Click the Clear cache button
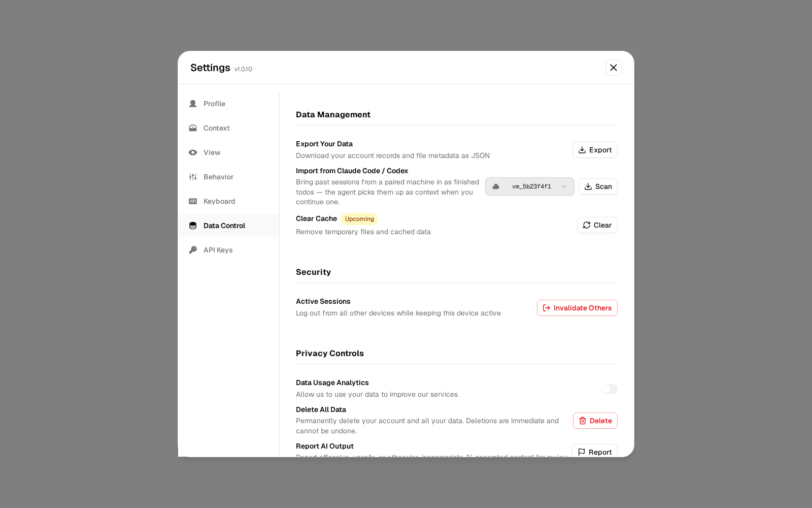 pyautogui.click(x=597, y=225)
